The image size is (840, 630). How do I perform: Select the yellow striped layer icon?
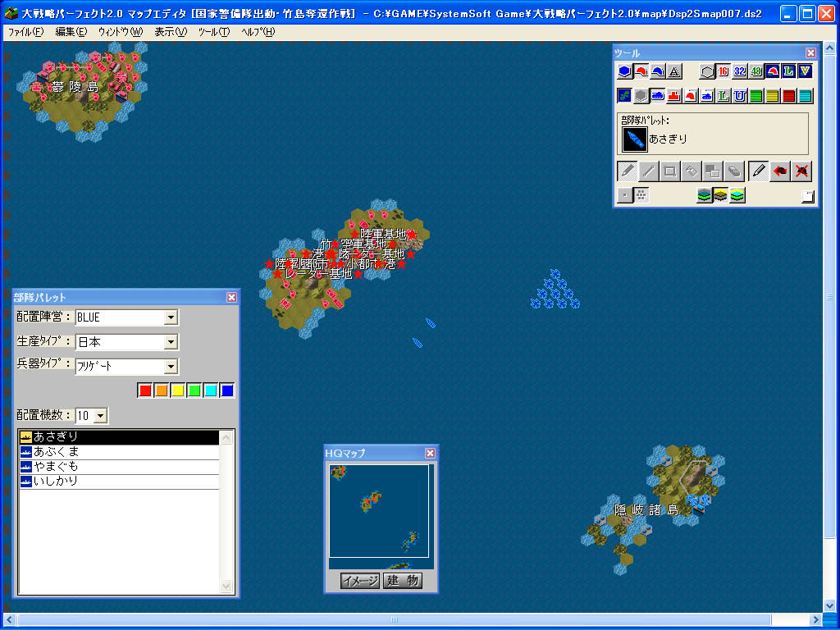click(x=773, y=96)
